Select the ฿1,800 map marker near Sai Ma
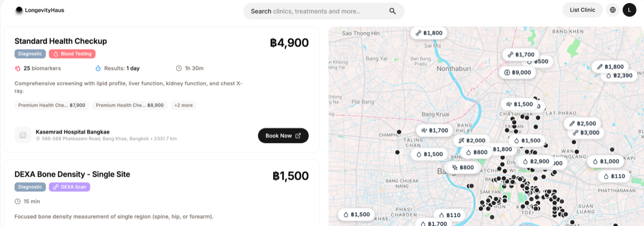Image resolution: width=644 pixels, height=226 pixels. pyautogui.click(x=429, y=33)
